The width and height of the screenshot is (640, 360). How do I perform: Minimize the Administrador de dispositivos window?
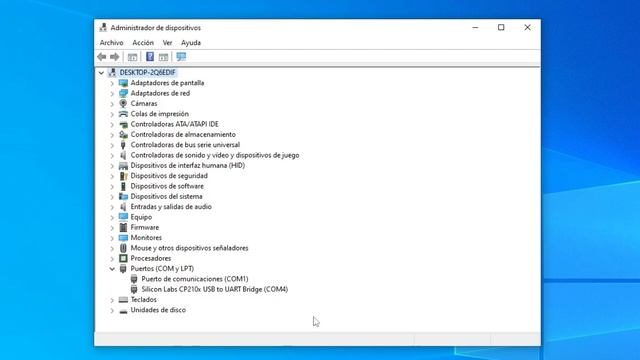(475, 27)
